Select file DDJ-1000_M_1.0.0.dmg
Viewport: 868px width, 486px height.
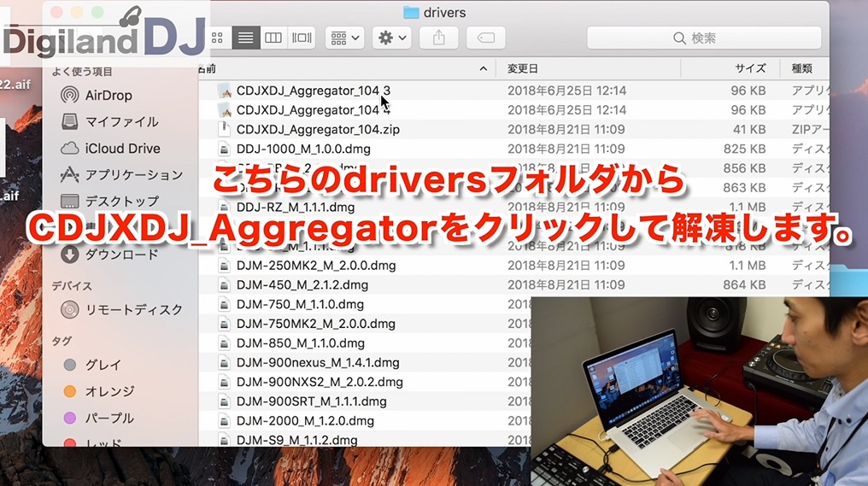tap(303, 149)
